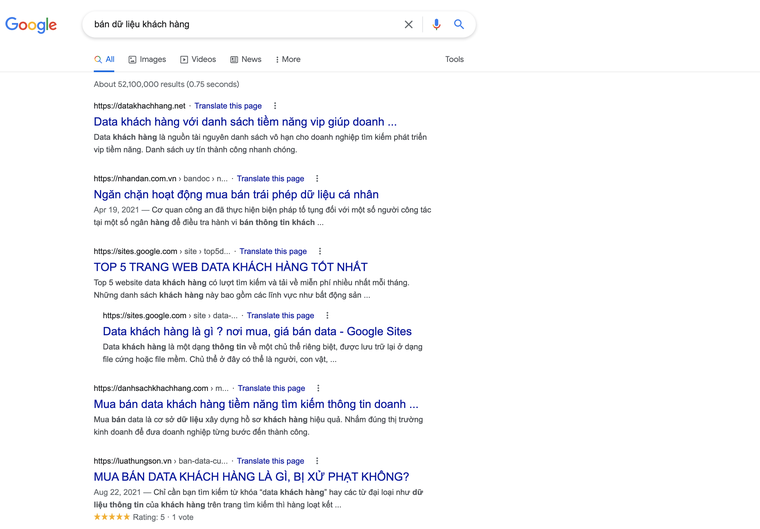Viewport: 760px width, 529px height.
Task: Select the All results tab
Action: (x=105, y=59)
